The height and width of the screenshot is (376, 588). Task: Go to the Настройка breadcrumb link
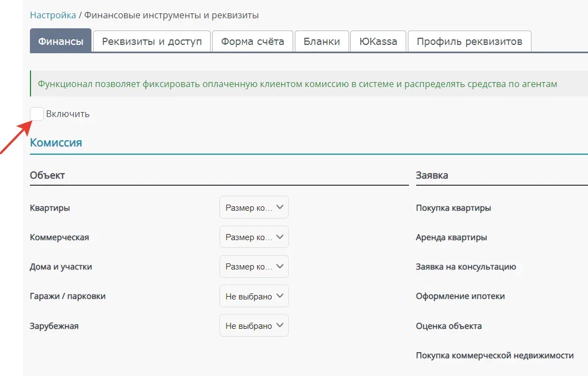[x=53, y=16]
